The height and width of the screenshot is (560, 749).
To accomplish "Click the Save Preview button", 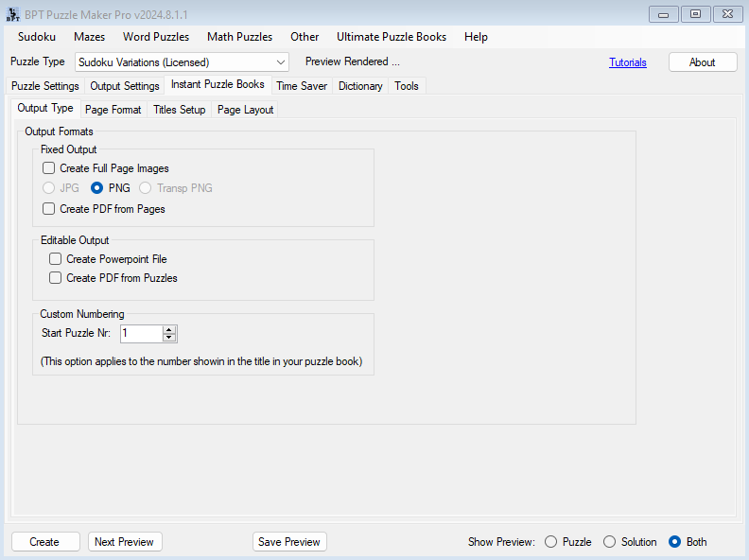I will click(x=289, y=542).
